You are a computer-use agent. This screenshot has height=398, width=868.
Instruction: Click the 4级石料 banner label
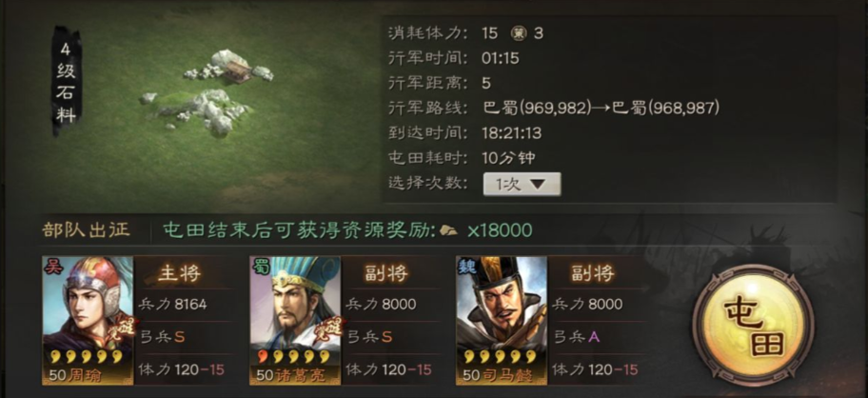(66, 81)
